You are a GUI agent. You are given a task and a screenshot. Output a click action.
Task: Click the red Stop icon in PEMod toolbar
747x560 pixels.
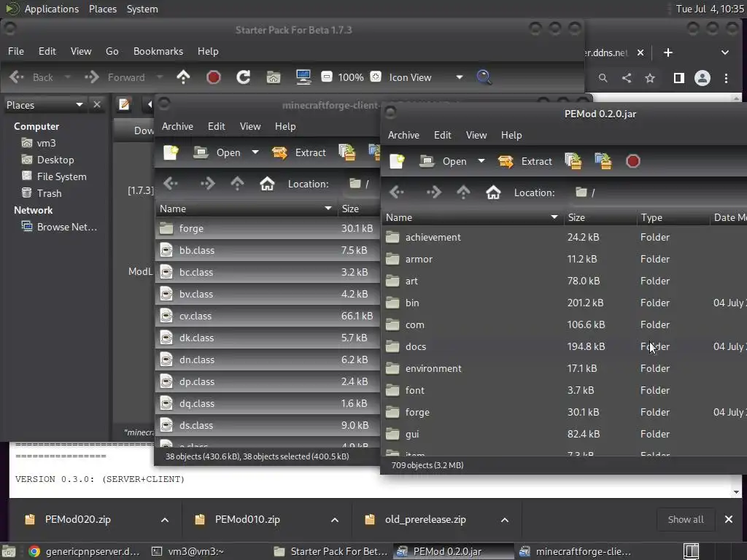[633, 161]
